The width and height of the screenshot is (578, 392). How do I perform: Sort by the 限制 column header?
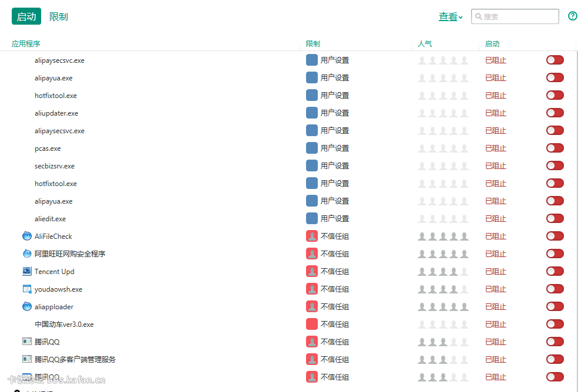[x=313, y=44]
